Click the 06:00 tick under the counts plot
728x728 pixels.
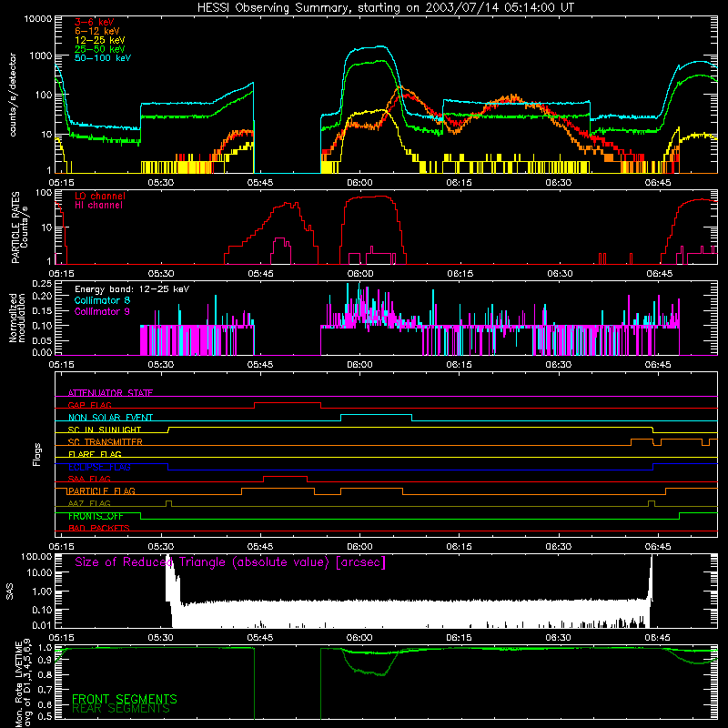[x=359, y=183]
